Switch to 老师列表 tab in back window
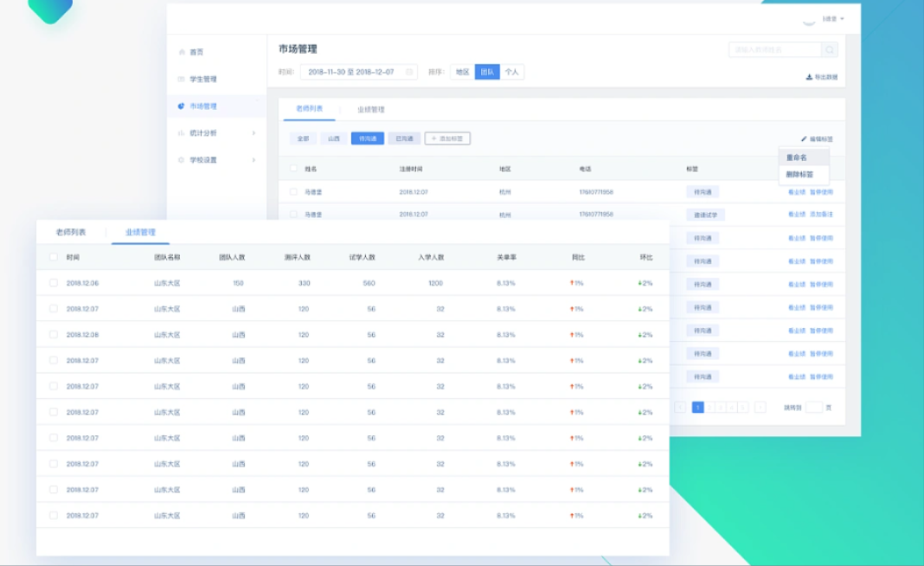Image resolution: width=924 pixels, height=566 pixels. pos(310,108)
